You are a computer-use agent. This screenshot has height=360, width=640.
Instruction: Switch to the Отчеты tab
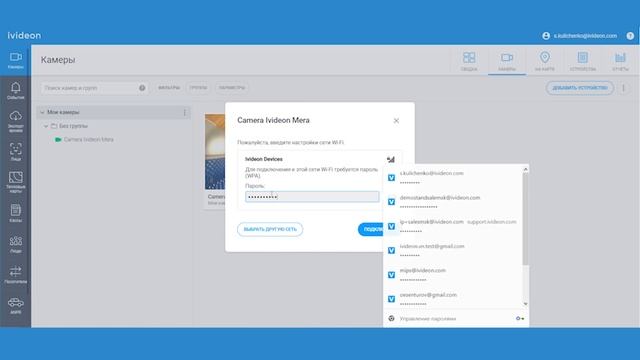click(x=620, y=61)
